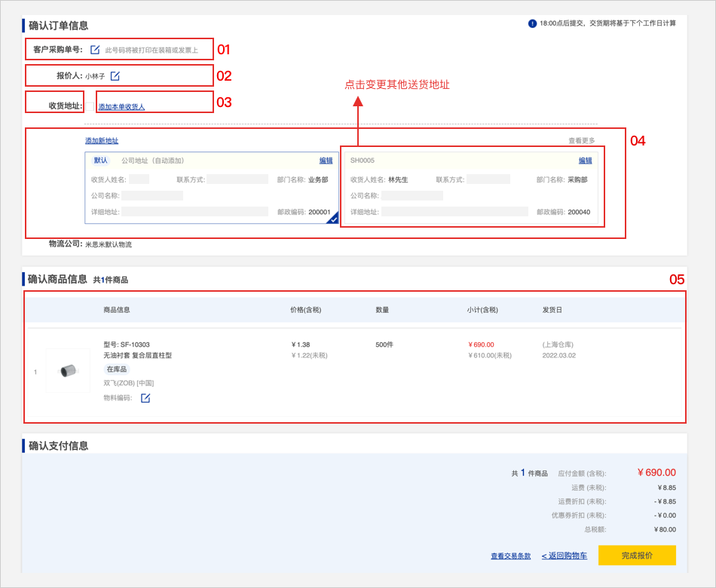Click the info icon before 18:00 notice

pyautogui.click(x=532, y=23)
